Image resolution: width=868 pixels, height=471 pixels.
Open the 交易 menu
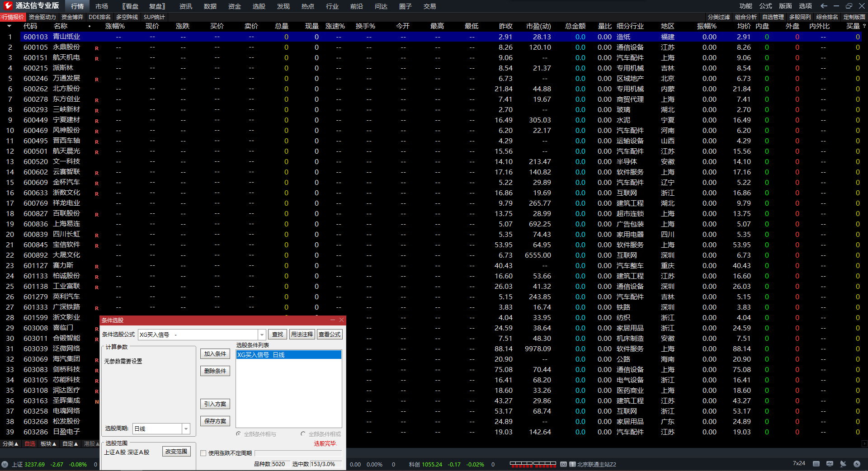tap(430, 6)
